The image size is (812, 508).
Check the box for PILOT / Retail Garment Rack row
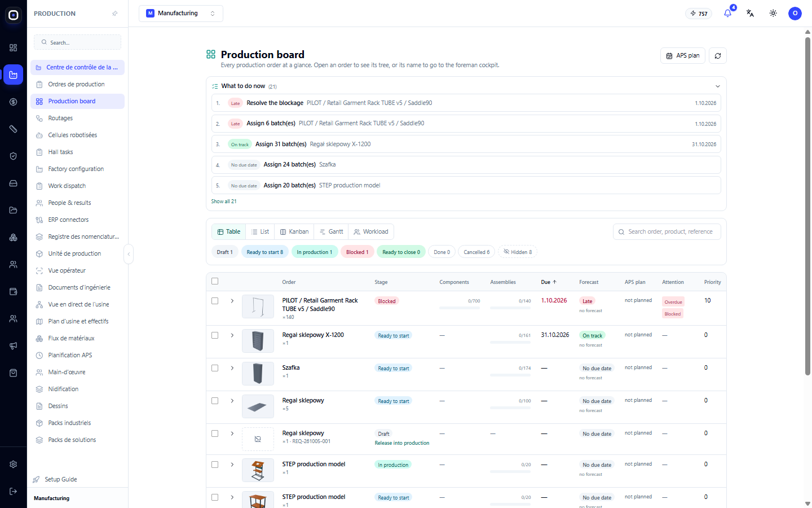point(215,301)
